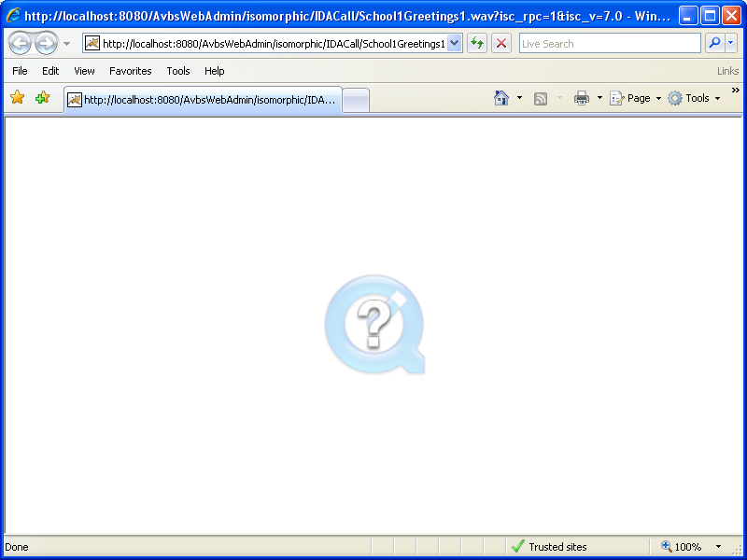Expand the address bar URL dropdown
The image size is (747, 560).
[x=455, y=44]
